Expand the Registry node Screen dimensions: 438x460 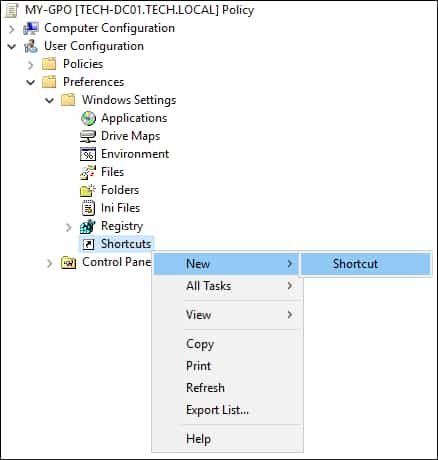point(69,227)
